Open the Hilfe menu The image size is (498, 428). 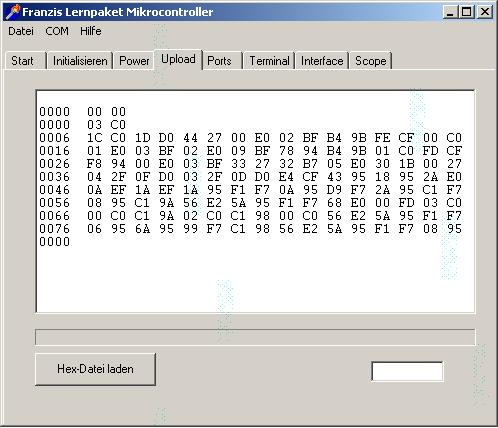point(91,31)
